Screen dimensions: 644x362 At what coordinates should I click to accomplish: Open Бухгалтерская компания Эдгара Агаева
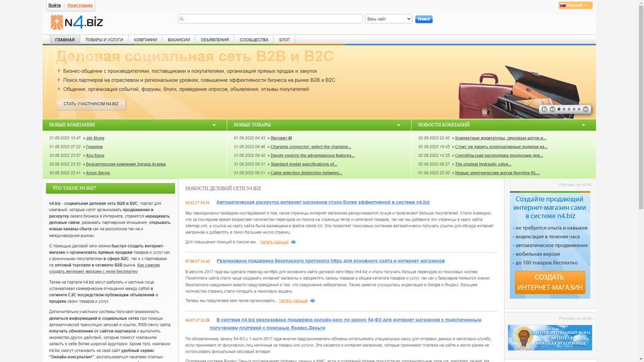coord(125,164)
